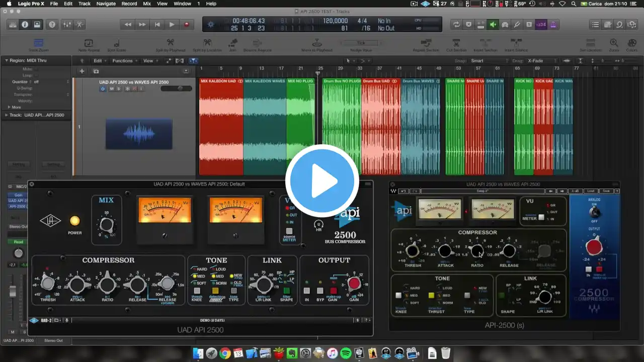Adjust track volume slider in track header
The height and width of the screenshot is (362, 644).
pyautogui.click(x=176, y=89)
